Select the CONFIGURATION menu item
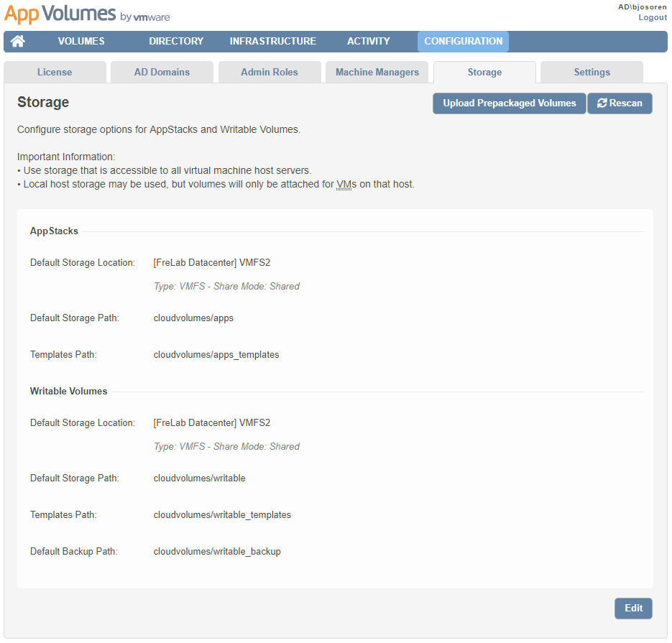The image size is (672, 643). click(x=462, y=41)
